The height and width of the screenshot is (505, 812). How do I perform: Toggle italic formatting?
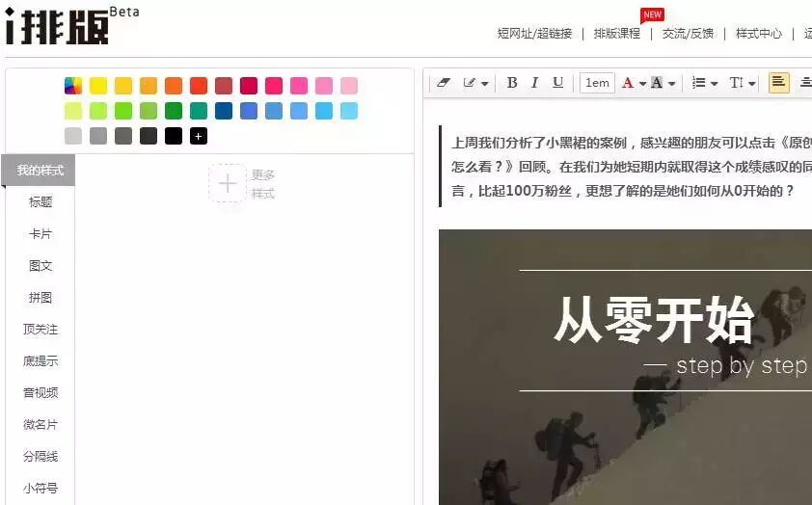(x=534, y=83)
